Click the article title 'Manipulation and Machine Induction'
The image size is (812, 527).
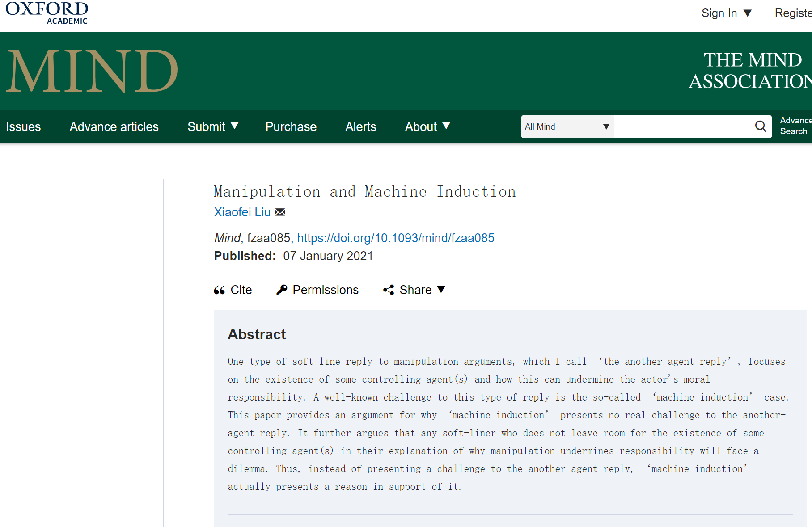[365, 191]
